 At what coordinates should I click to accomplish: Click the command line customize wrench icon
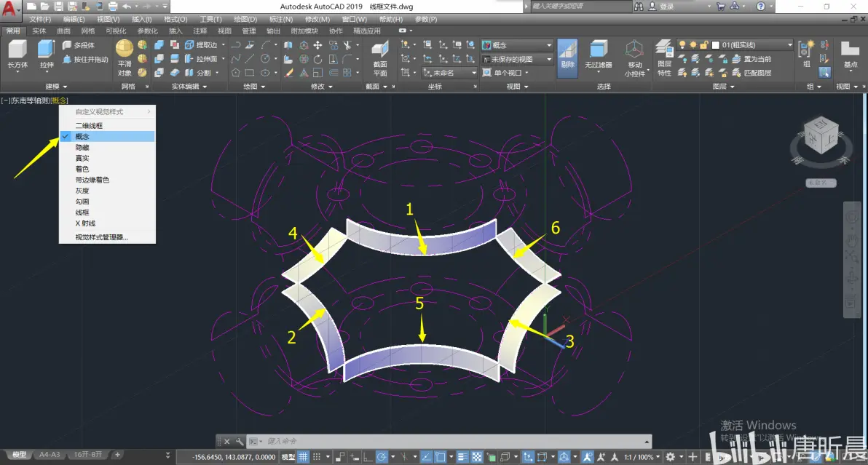pos(239,441)
